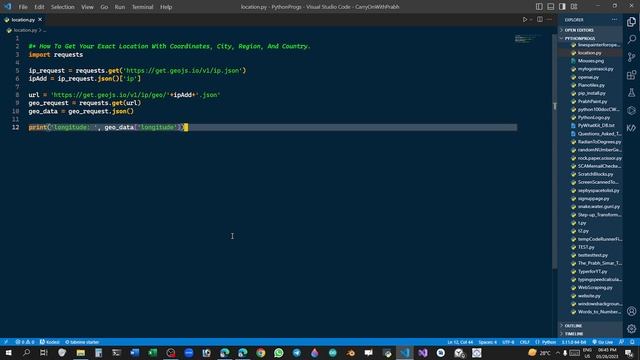Expand the OPEN EDITORS section
The width and height of the screenshot is (640, 360).
(590, 30)
